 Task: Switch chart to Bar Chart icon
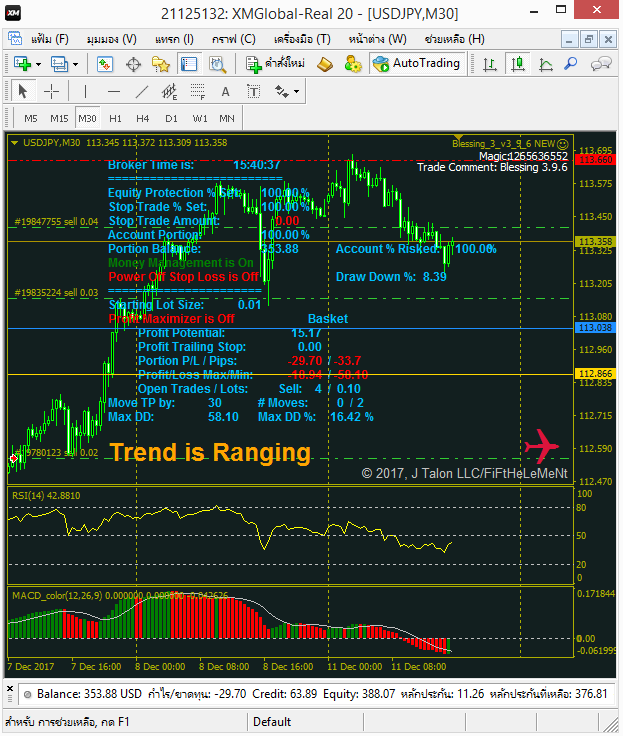pos(490,64)
